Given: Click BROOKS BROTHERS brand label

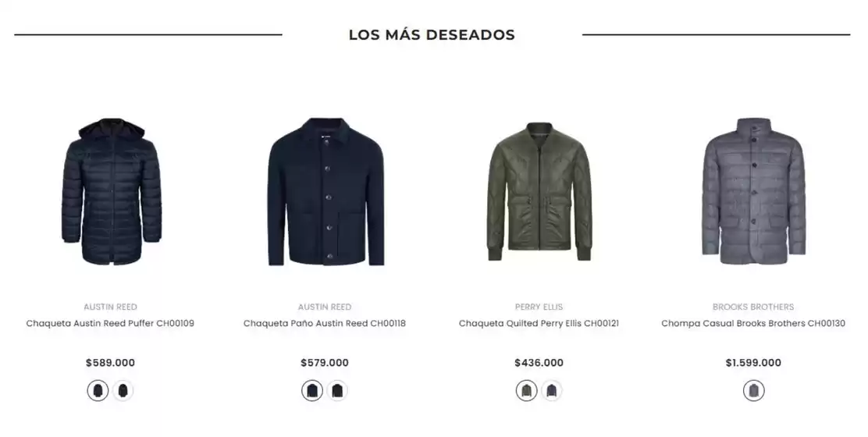Looking at the screenshot, I should pos(752,307).
